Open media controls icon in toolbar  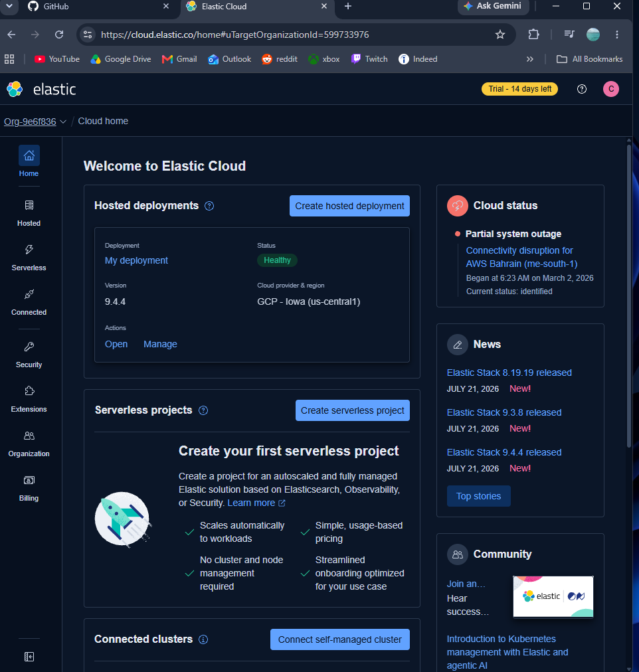click(x=569, y=35)
